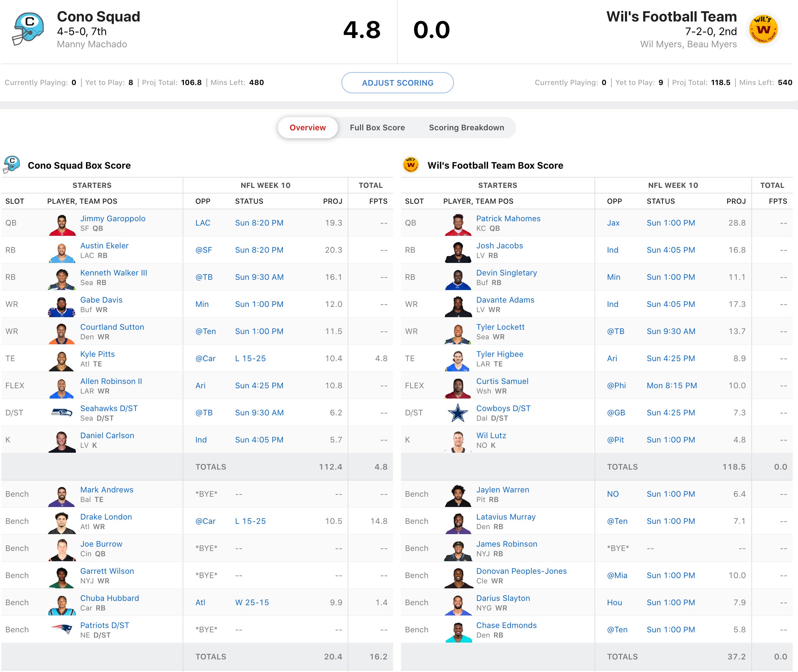Screen dimensions: 798x672
Task: Click the small helmet icon beside Cono Squad Box Score
Action: pos(12,165)
